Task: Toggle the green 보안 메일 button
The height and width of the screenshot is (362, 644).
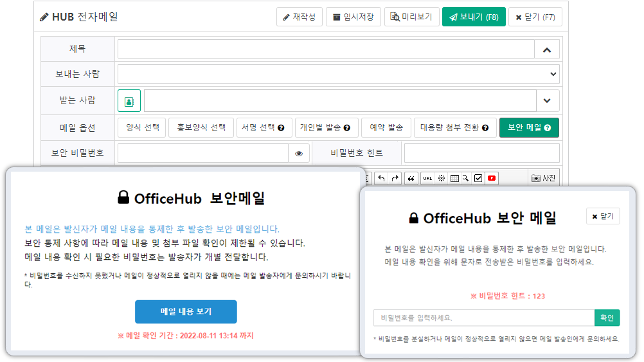Action: pyautogui.click(x=529, y=128)
